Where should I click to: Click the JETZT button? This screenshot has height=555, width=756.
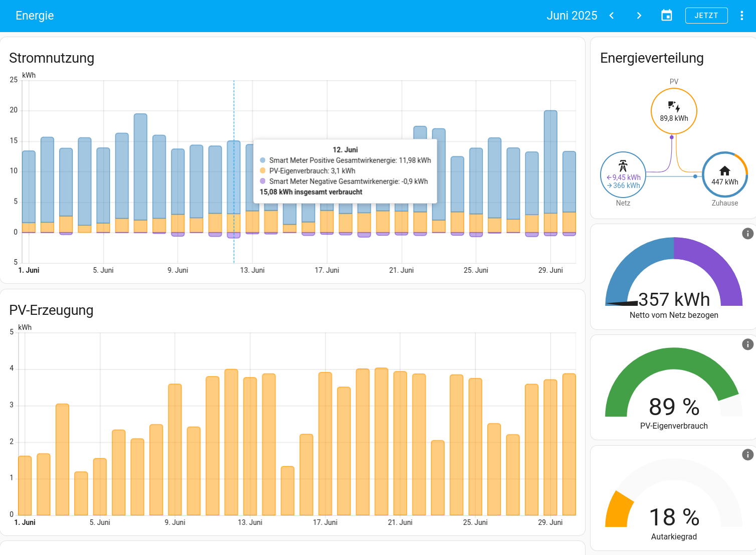706,16
